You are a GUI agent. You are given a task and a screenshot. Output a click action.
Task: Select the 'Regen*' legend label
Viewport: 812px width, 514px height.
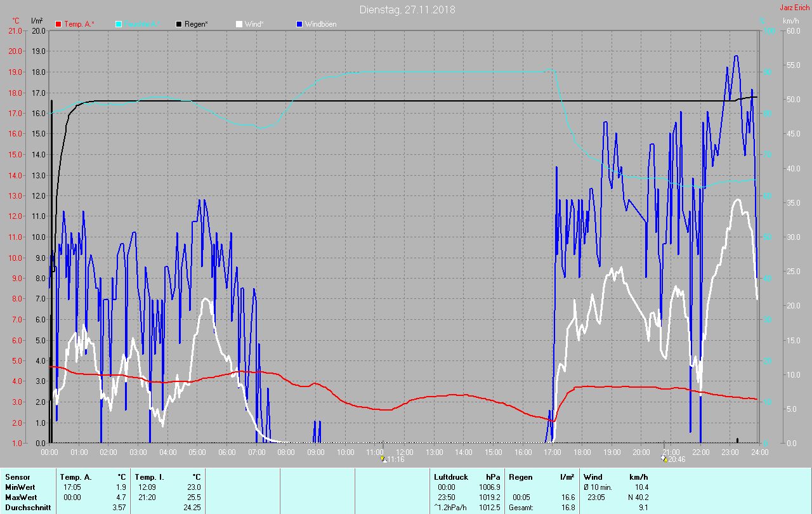click(197, 24)
